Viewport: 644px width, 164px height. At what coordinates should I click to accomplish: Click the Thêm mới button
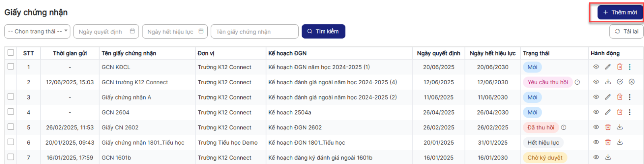coord(620,12)
